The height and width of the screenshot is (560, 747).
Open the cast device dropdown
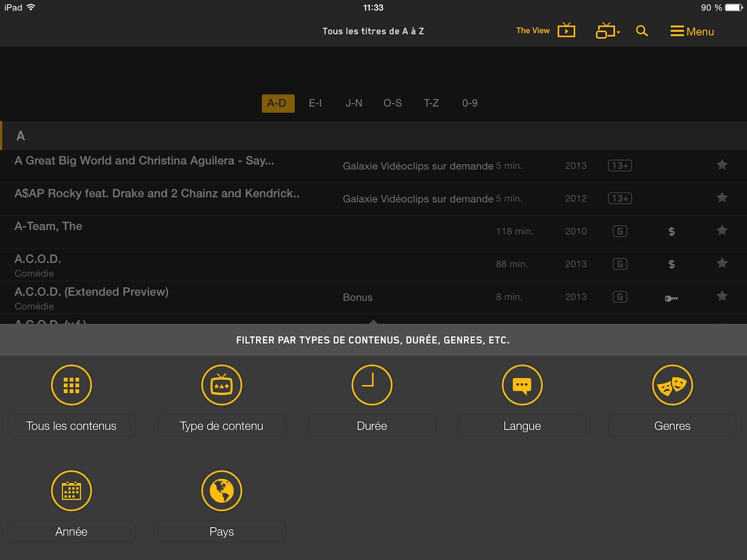point(607,31)
